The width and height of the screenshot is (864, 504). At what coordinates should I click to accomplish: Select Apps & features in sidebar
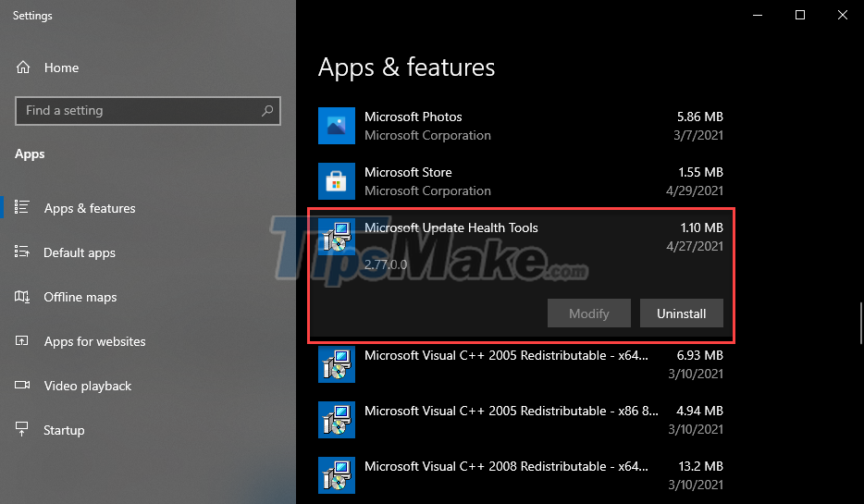click(x=90, y=208)
